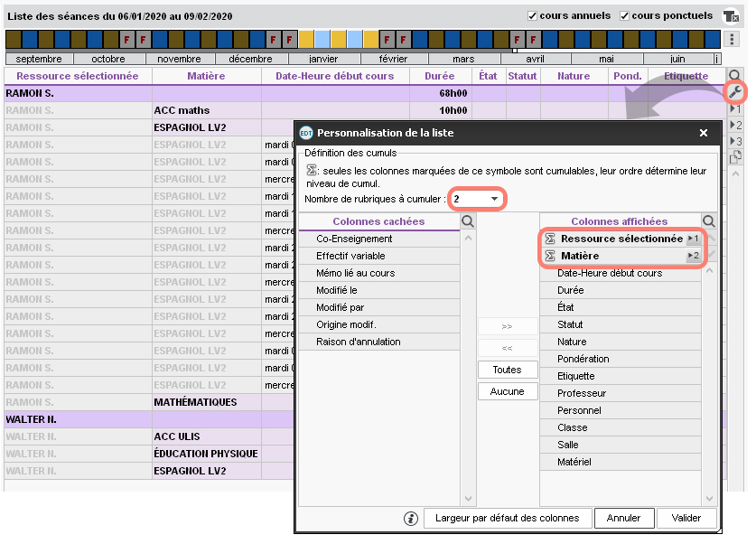Select Raison d'annulation entry

(x=379, y=342)
